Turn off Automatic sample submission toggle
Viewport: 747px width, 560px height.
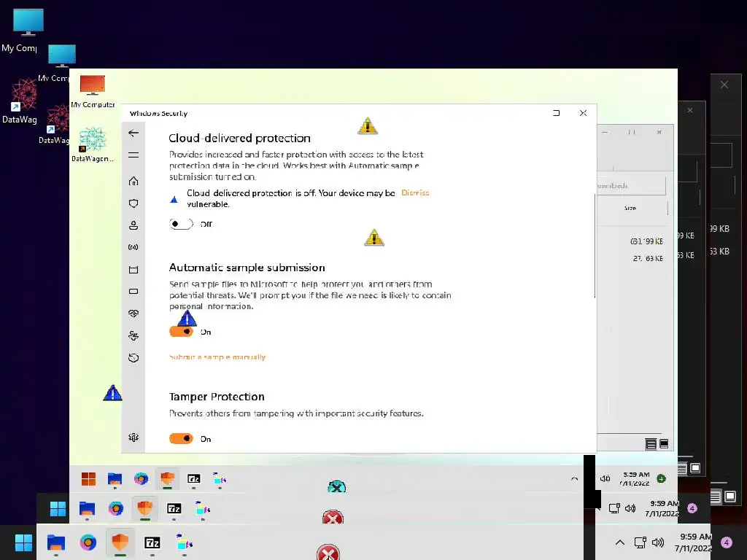coord(181,332)
